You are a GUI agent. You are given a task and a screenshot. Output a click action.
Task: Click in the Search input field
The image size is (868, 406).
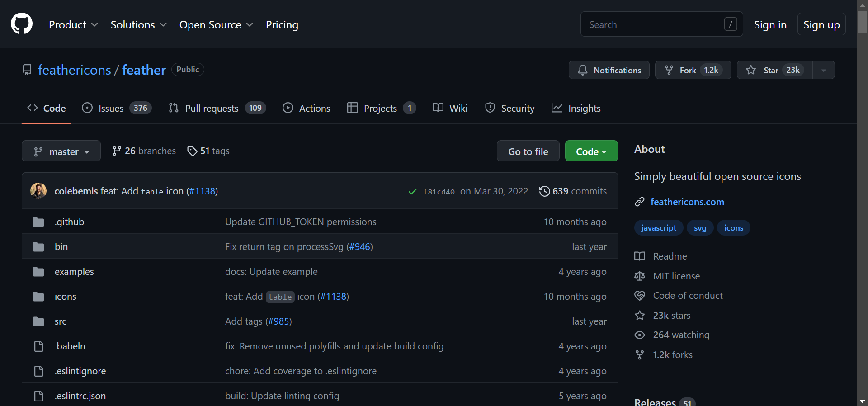(661, 24)
